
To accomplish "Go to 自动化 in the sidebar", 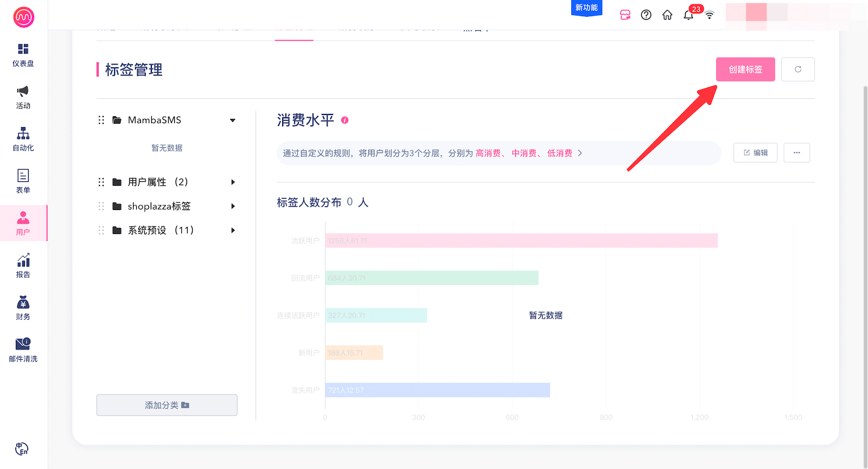I will [x=23, y=139].
